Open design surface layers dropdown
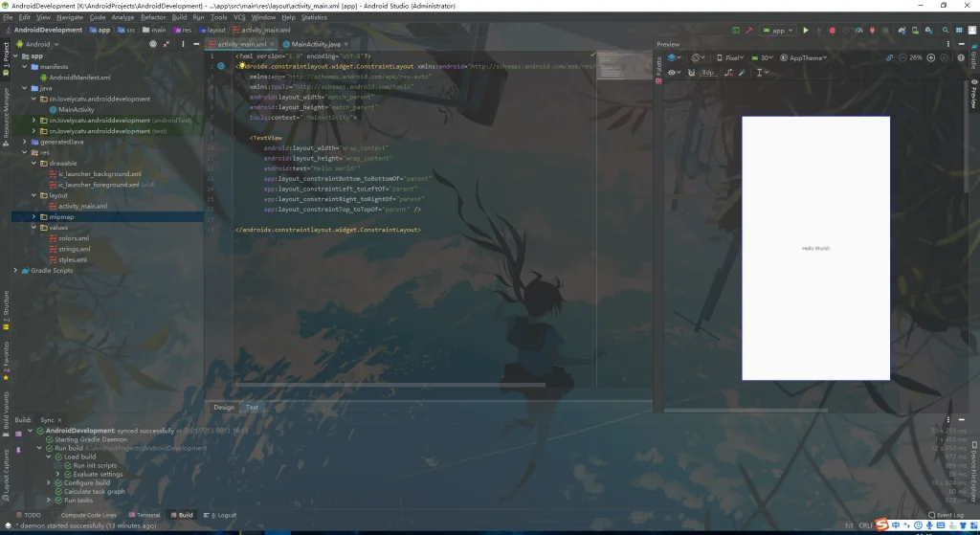The image size is (980, 535). (x=675, y=57)
